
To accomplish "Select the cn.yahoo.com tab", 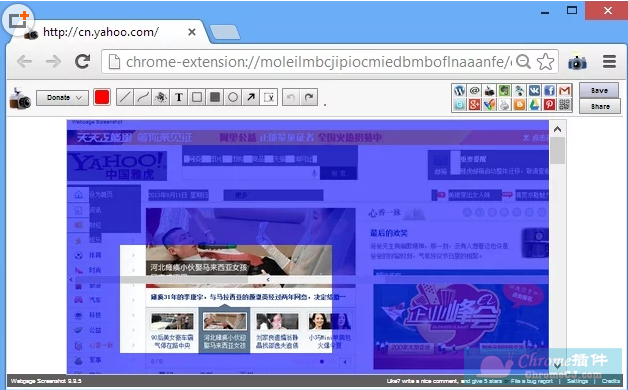I will pos(108,32).
